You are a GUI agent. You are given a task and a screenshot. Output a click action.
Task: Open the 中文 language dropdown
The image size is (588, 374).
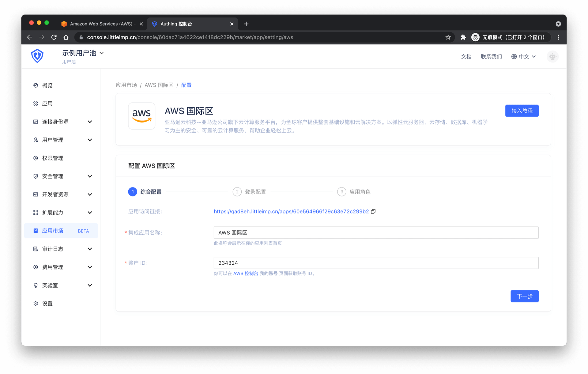[524, 57]
